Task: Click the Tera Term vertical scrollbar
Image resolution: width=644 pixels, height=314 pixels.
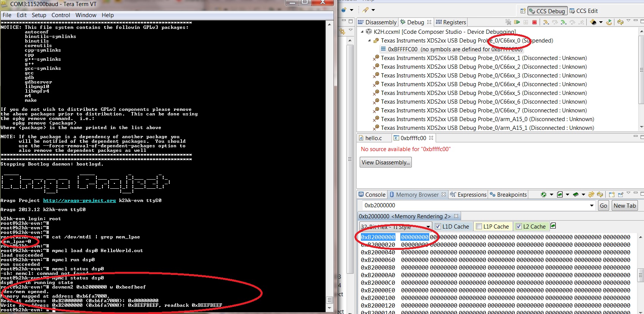Action: (x=329, y=166)
